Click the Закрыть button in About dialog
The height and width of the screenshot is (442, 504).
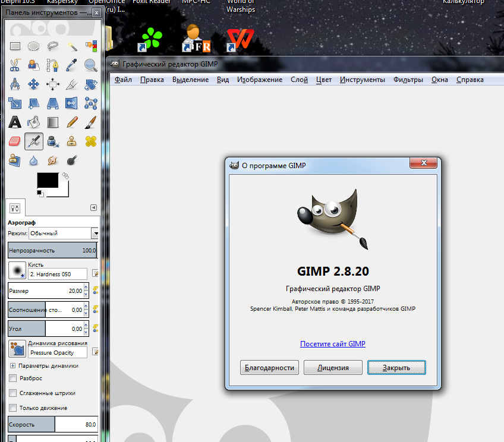tap(396, 368)
